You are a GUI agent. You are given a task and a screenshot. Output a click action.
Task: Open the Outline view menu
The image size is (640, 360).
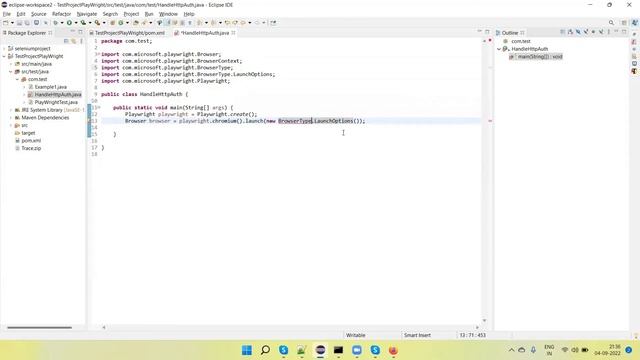click(x=609, y=32)
